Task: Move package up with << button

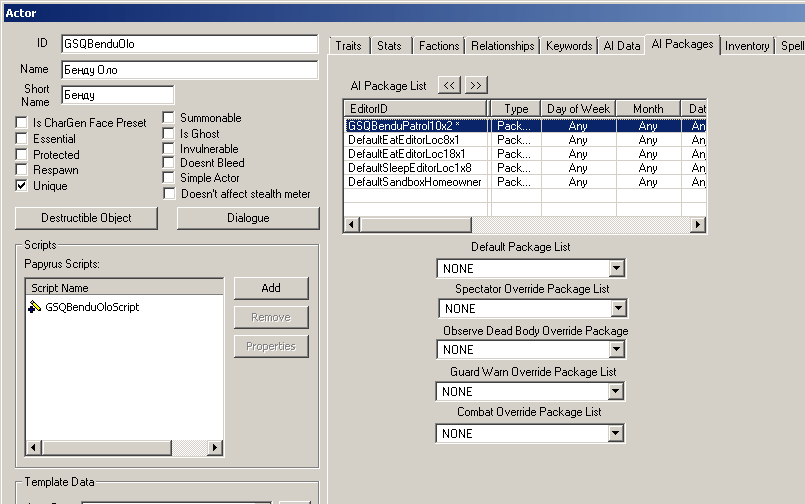Action: 449,85
